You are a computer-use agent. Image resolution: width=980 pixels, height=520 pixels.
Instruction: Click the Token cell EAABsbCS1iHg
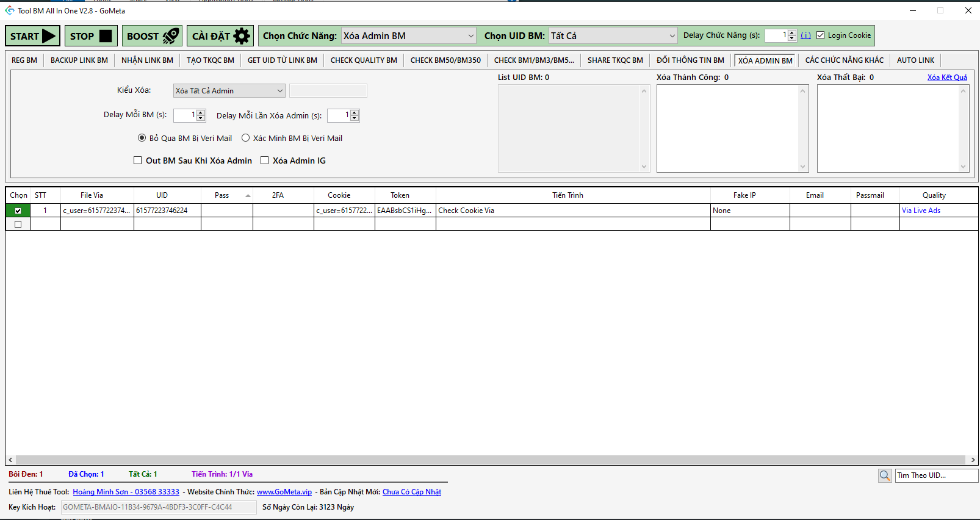(405, 211)
